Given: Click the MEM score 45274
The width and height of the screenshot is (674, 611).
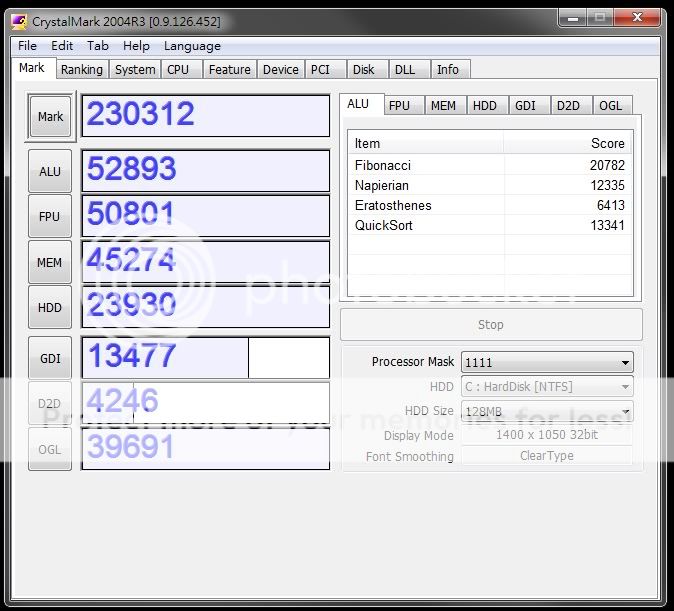Looking at the screenshot, I should (205, 262).
